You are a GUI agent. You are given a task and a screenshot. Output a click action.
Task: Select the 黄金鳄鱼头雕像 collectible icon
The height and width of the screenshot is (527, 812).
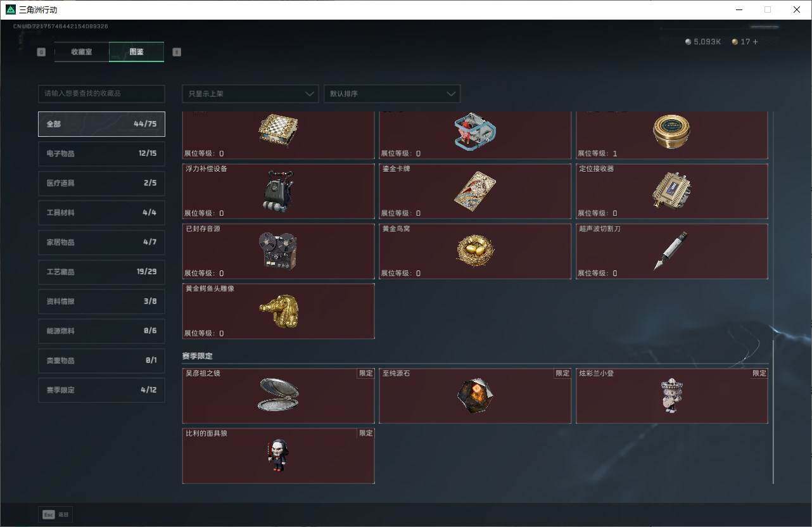coord(279,311)
